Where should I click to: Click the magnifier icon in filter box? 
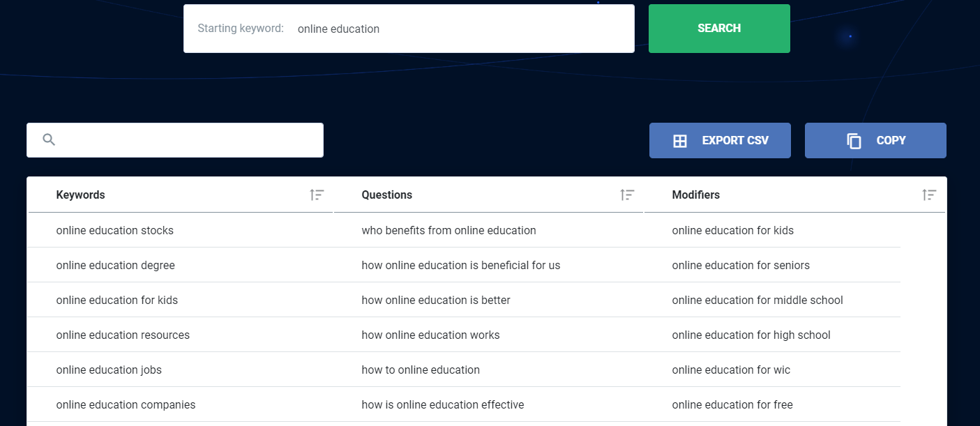(49, 140)
